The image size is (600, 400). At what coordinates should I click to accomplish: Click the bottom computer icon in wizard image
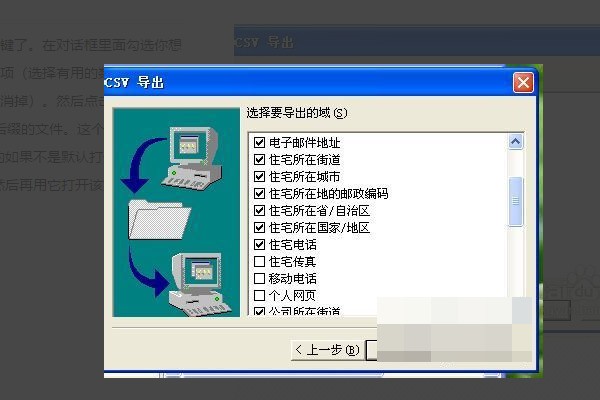tap(200, 284)
